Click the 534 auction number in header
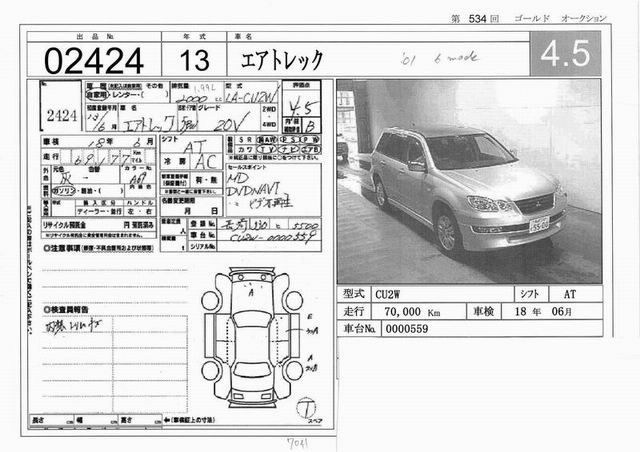 477,18
